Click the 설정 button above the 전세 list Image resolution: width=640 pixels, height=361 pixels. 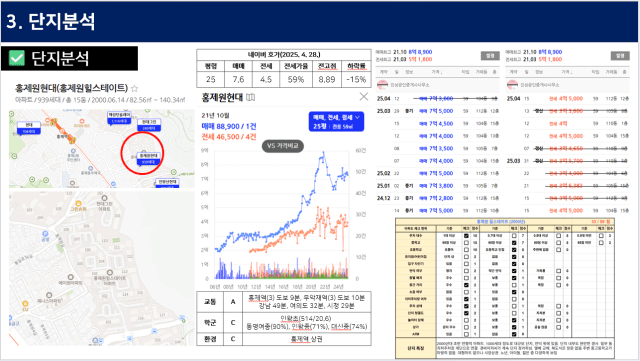(620, 56)
